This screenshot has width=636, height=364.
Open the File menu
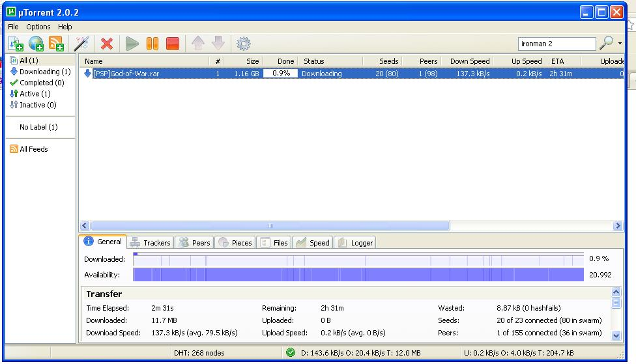[13, 27]
